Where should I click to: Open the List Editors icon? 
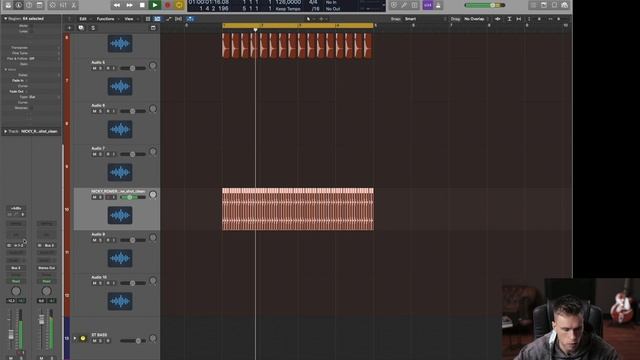533,5
